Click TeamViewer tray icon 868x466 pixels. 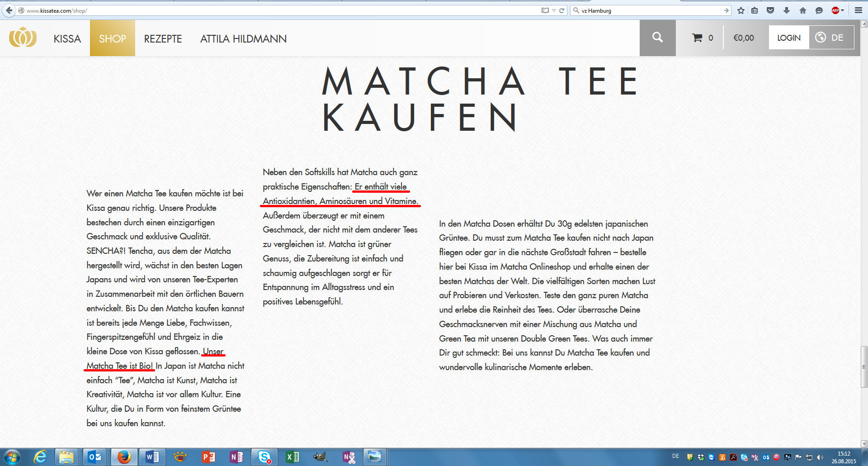(x=712, y=457)
